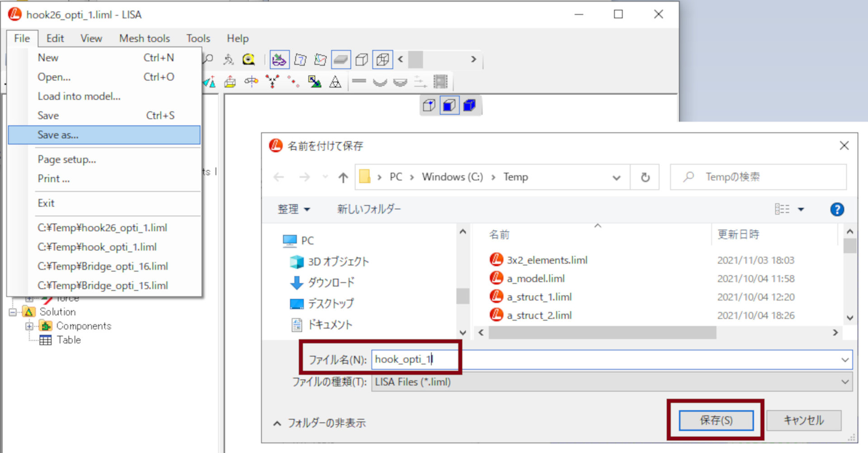Open the ファイルの種類 file type dropdown

[x=612, y=382]
